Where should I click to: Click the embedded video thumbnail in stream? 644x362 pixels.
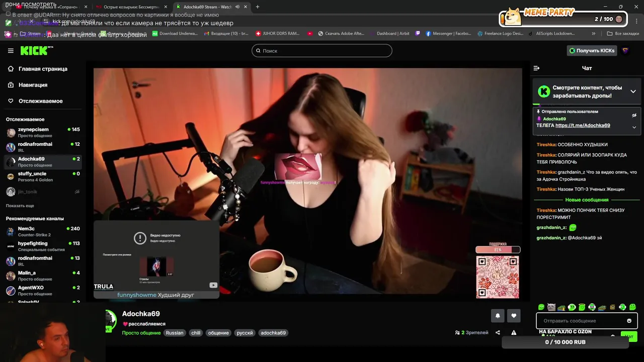coord(156,266)
